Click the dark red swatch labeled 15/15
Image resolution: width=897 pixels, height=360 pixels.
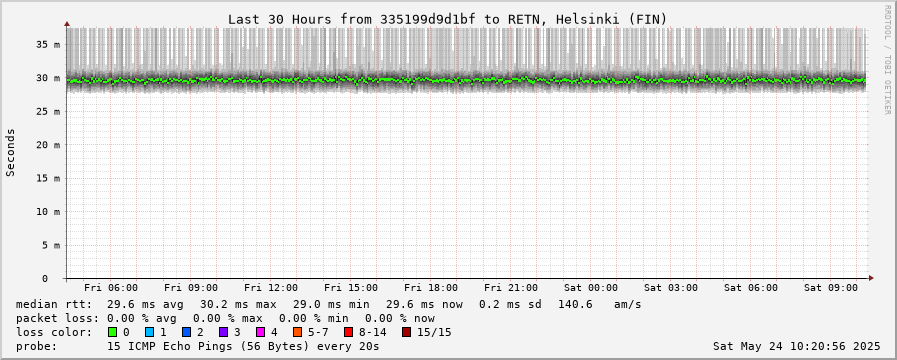pos(406,332)
